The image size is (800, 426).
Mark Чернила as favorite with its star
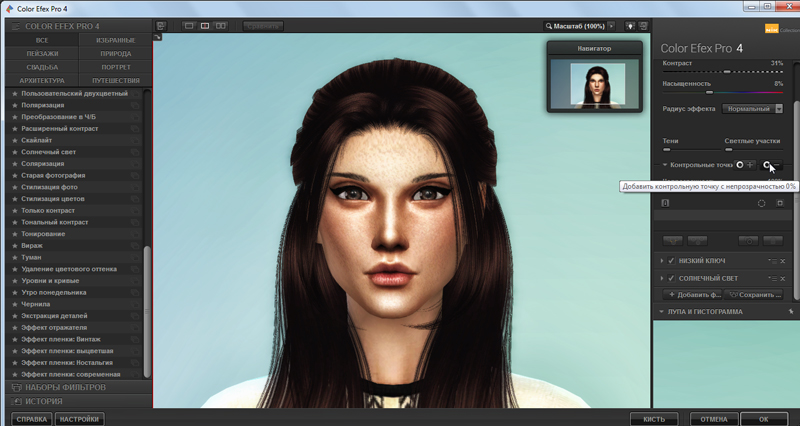tap(15, 304)
